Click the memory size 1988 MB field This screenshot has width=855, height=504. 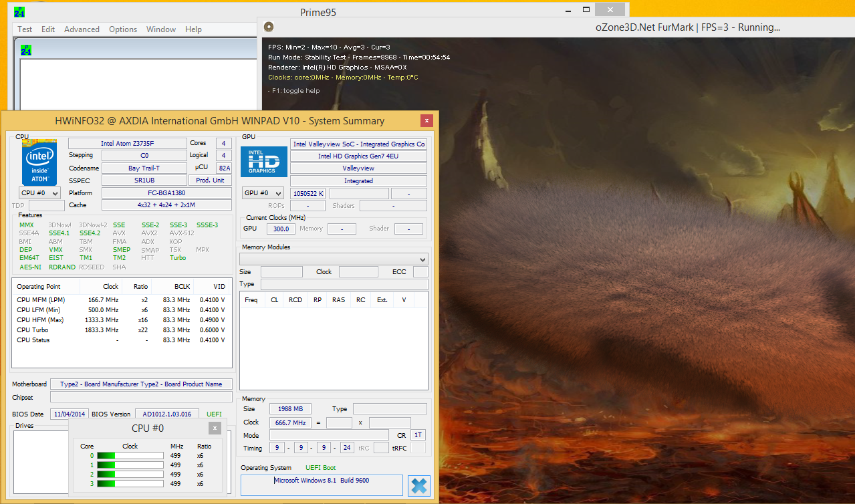pos(289,408)
